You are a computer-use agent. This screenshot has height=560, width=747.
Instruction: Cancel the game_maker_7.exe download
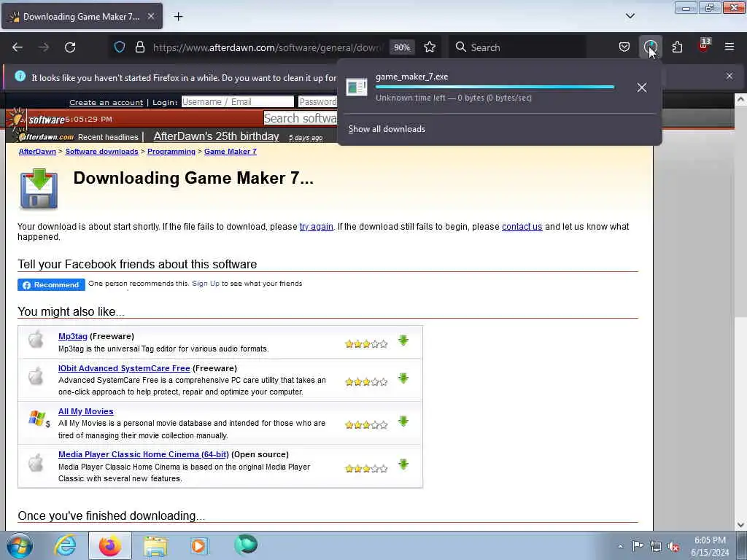[x=642, y=87]
